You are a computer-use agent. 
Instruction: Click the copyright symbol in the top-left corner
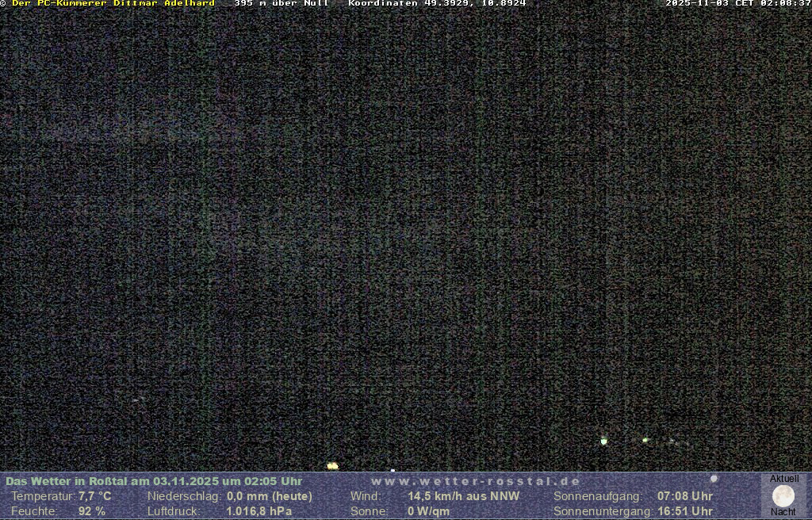3,4
